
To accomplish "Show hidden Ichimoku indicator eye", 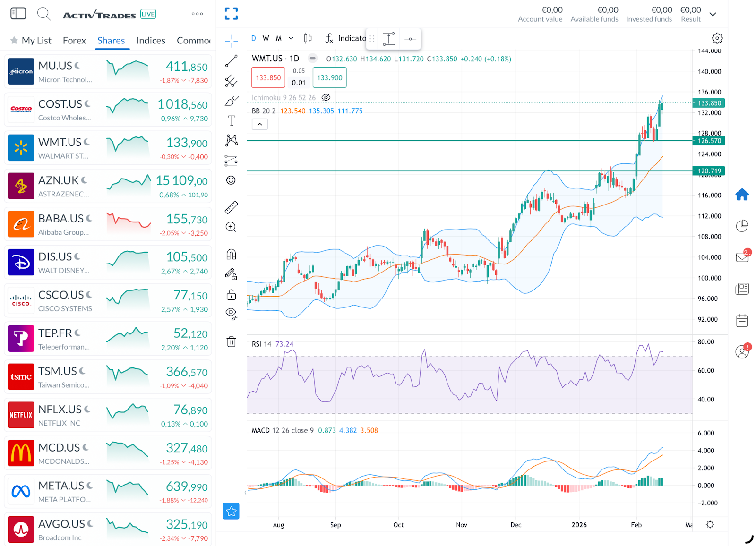I will click(x=326, y=98).
